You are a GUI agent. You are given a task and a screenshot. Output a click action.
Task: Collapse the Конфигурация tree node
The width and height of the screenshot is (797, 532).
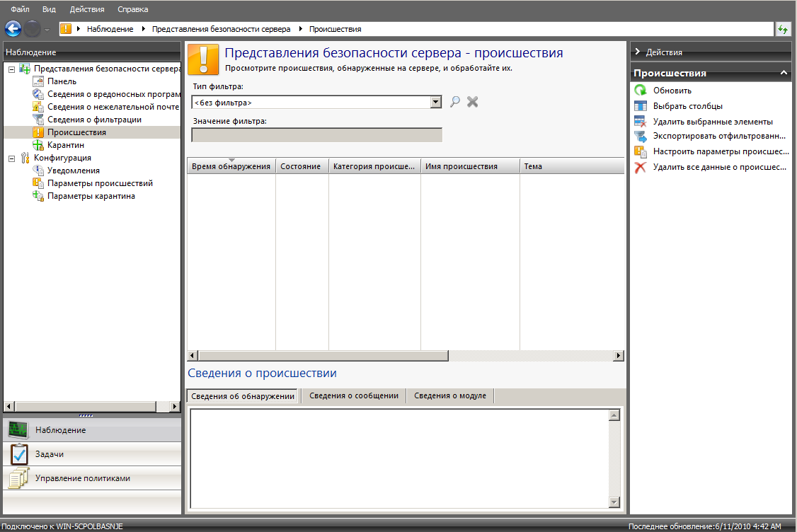(11, 158)
